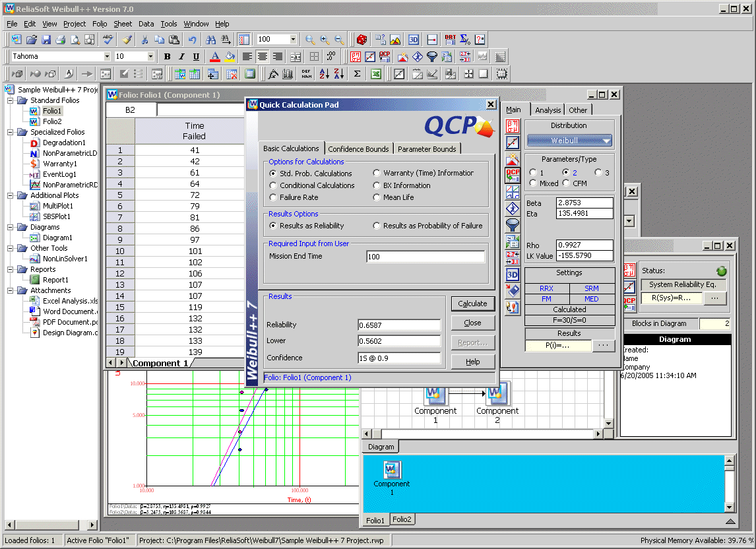Open Find with the binoculars icon
This screenshot has height=549, width=756.
click(x=210, y=40)
